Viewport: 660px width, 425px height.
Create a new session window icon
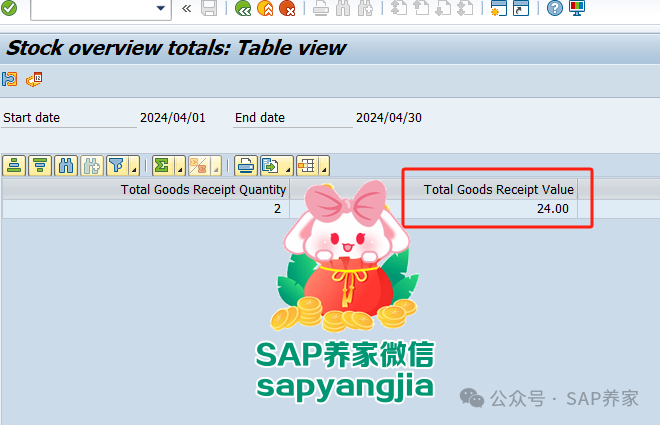tap(499, 8)
